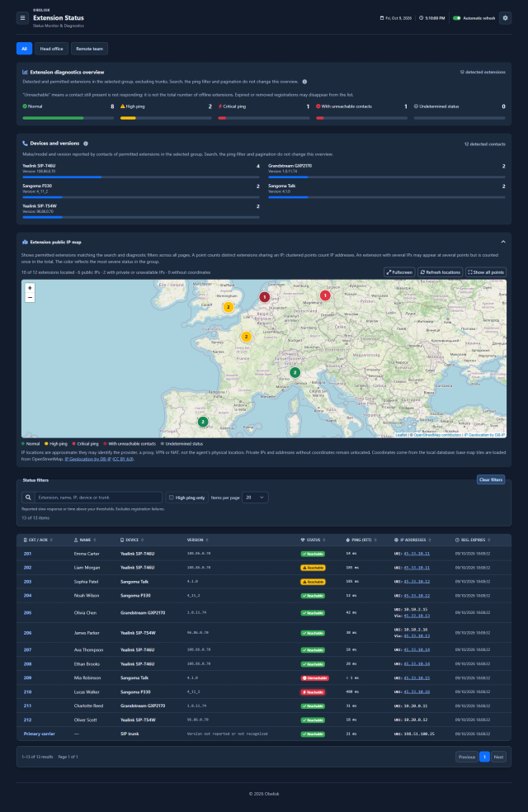528x812 pixels.
Task: Toggle the Automatic refresh switch
Action: pos(456,18)
